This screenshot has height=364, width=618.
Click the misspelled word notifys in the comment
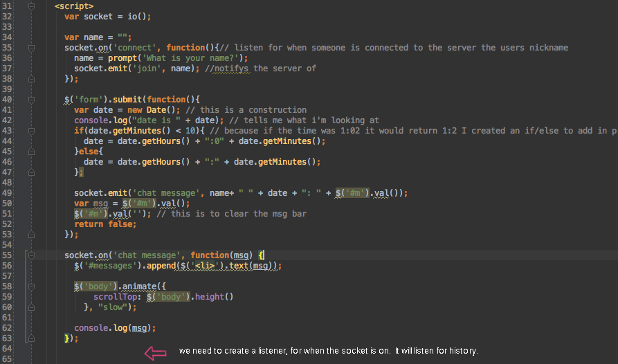click(231, 69)
